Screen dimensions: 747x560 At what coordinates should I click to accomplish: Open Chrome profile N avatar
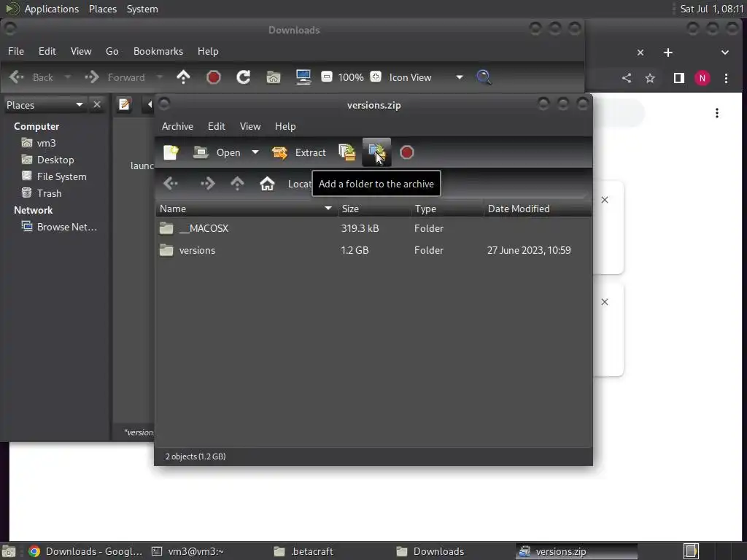pyautogui.click(x=703, y=78)
